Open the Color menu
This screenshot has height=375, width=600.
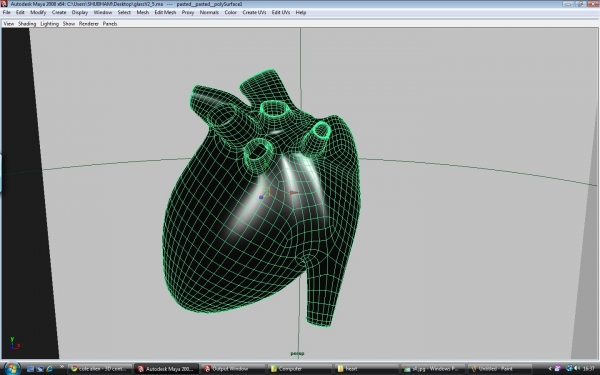click(x=230, y=12)
